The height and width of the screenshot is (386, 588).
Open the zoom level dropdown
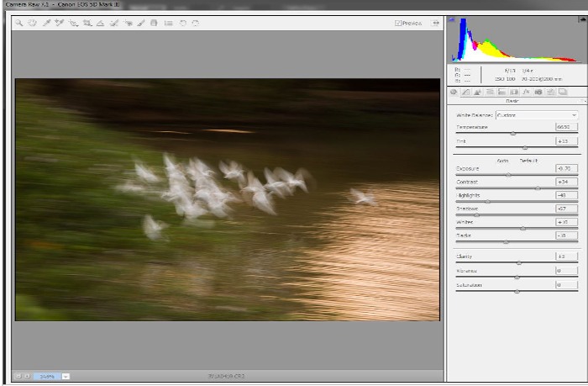[x=66, y=376]
